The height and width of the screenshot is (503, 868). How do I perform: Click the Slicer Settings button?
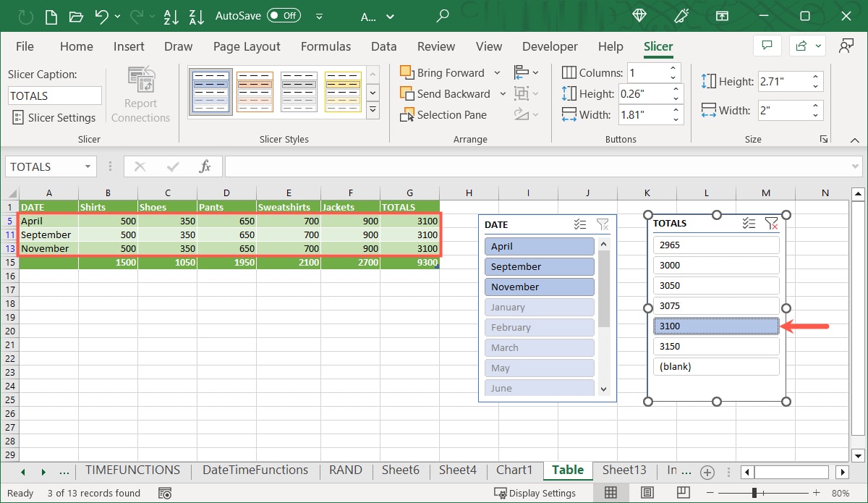pyautogui.click(x=54, y=117)
